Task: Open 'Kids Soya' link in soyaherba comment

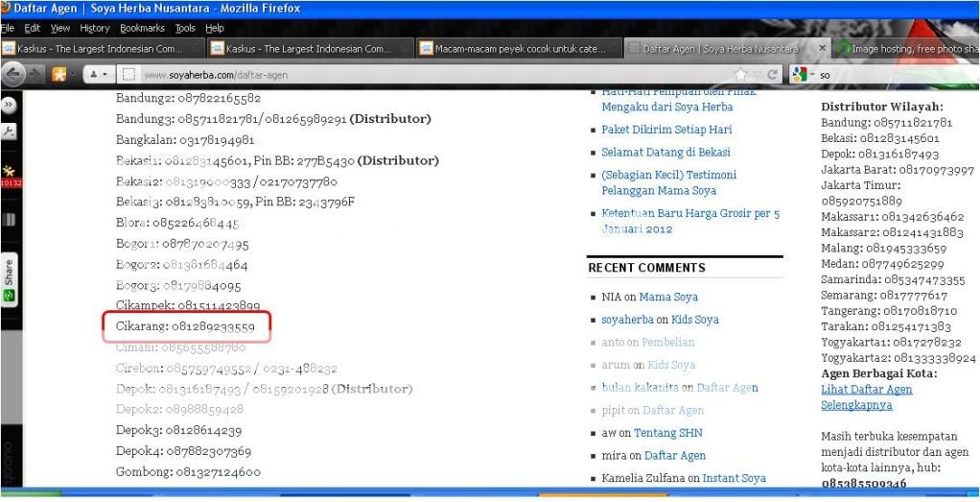Action: pyautogui.click(x=695, y=320)
